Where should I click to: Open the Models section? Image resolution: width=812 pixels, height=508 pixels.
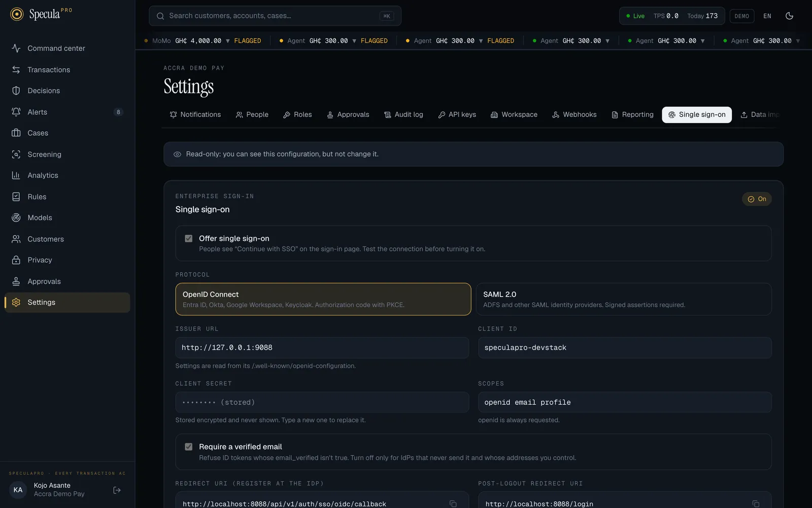pos(67,217)
